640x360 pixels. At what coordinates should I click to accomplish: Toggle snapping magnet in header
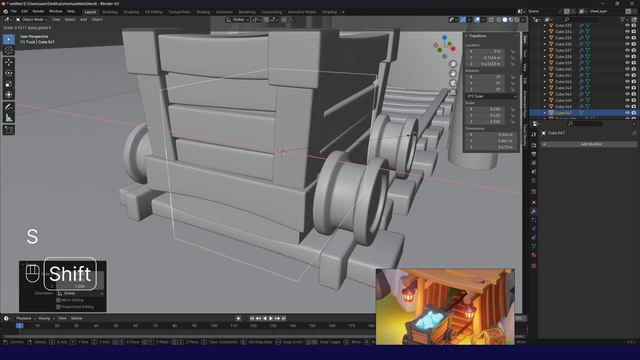[266, 20]
